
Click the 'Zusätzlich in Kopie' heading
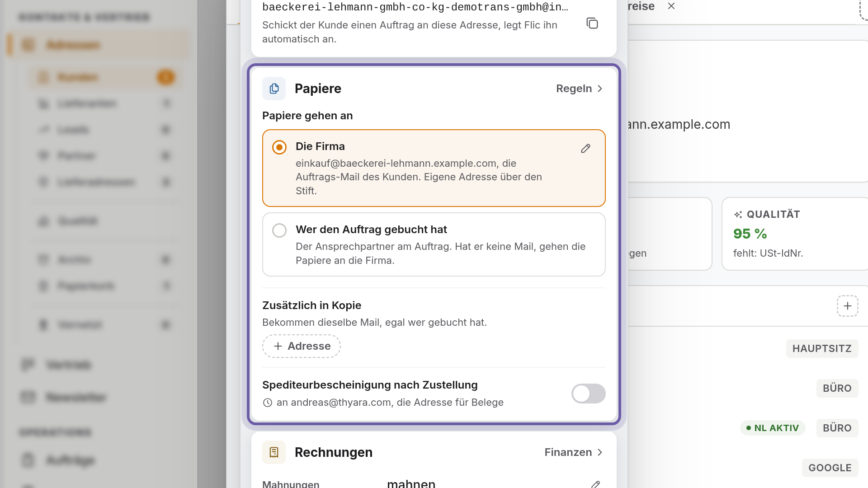tap(311, 305)
